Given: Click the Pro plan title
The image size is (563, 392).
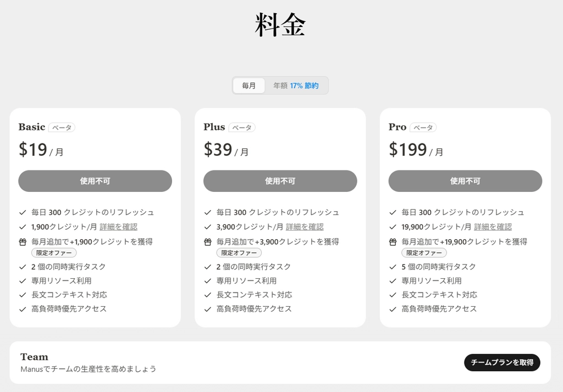Looking at the screenshot, I should click(x=398, y=127).
